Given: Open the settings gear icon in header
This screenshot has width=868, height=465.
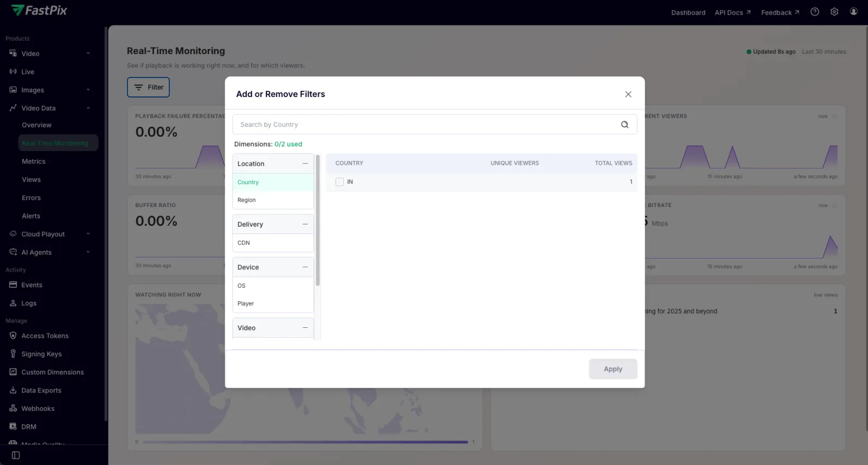Looking at the screenshot, I should pos(834,12).
